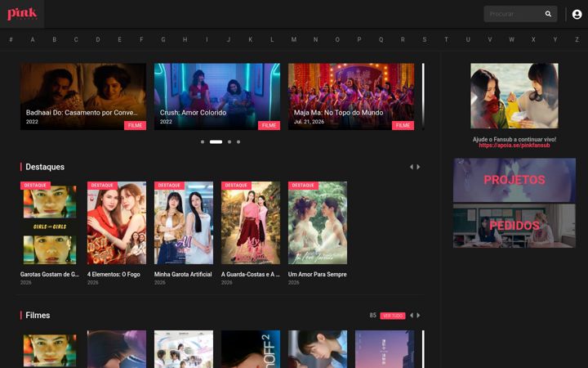Select the third carousel pagination dot
588x368 pixels.
pos(229,142)
